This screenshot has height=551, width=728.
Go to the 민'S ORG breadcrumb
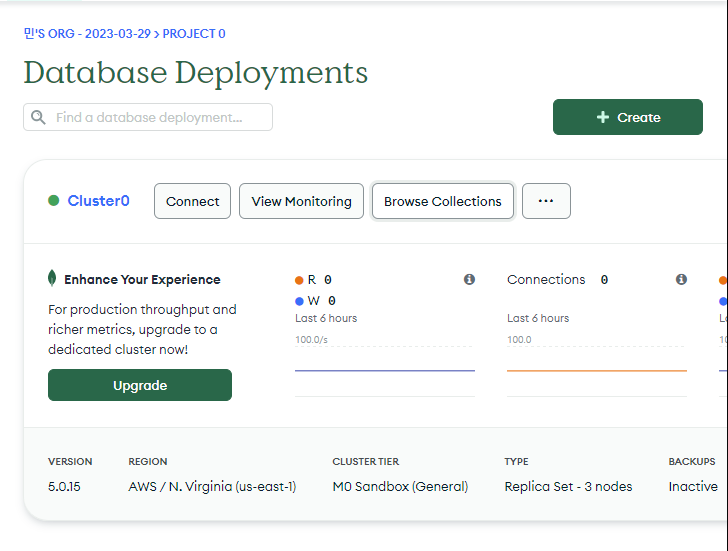click(x=87, y=34)
